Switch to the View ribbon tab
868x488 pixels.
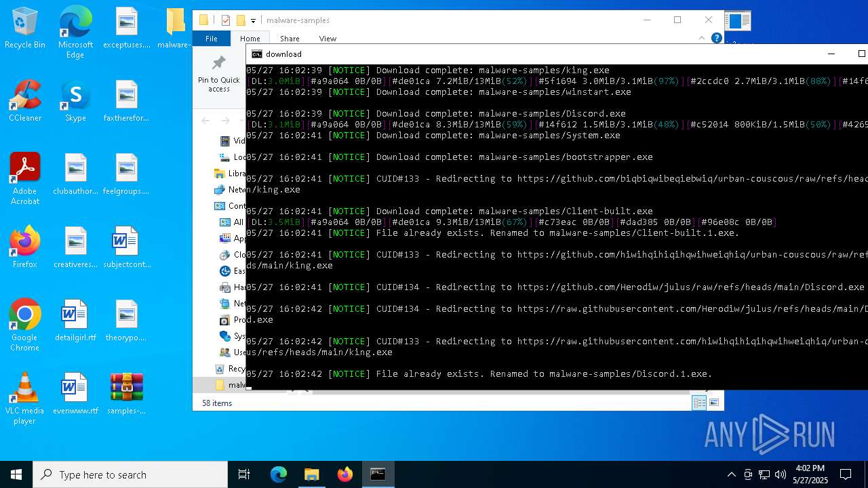point(328,39)
